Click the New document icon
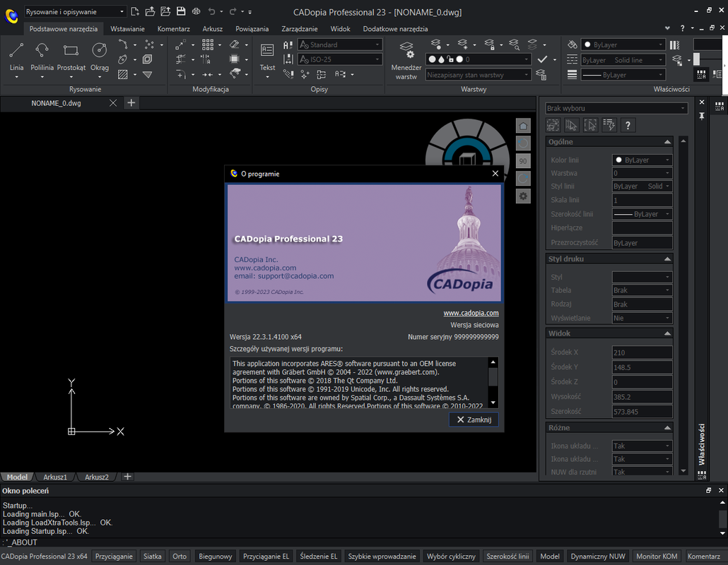Image resolution: width=728 pixels, height=565 pixels. tap(135, 11)
